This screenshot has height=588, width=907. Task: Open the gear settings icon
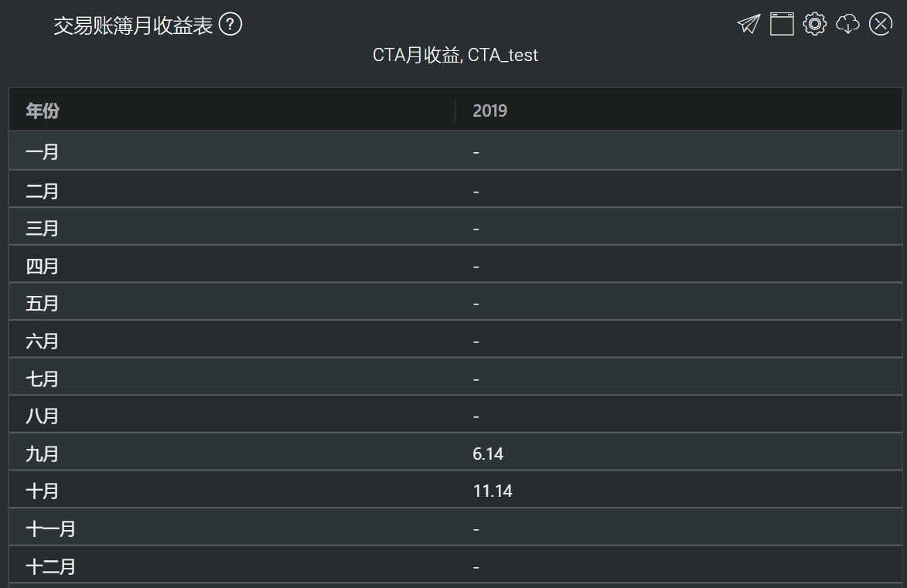click(814, 24)
